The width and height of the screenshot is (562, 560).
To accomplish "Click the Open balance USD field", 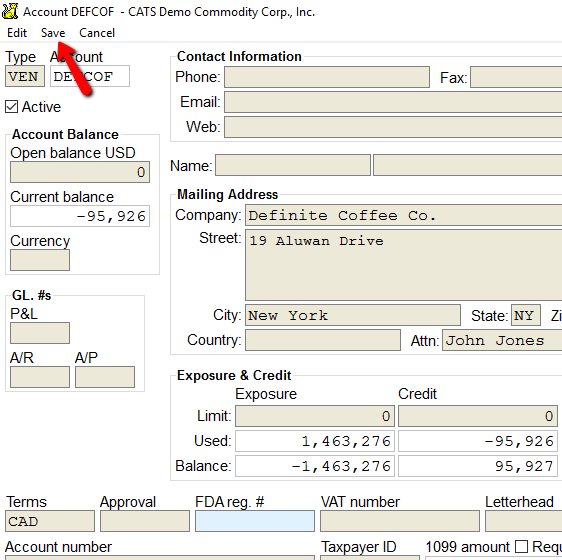I will point(80,172).
